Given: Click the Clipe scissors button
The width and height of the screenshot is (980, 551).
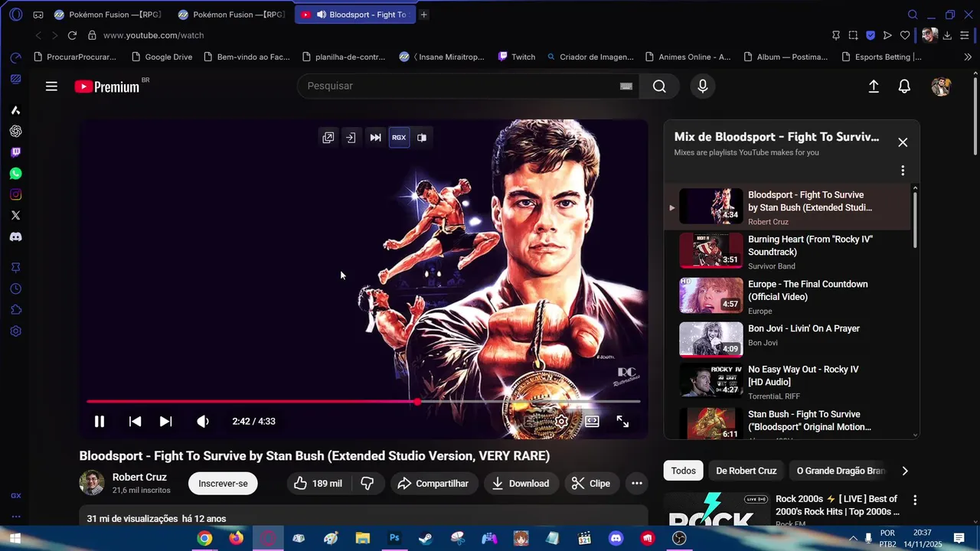Looking at the screenshot, I should click(591, 484).
